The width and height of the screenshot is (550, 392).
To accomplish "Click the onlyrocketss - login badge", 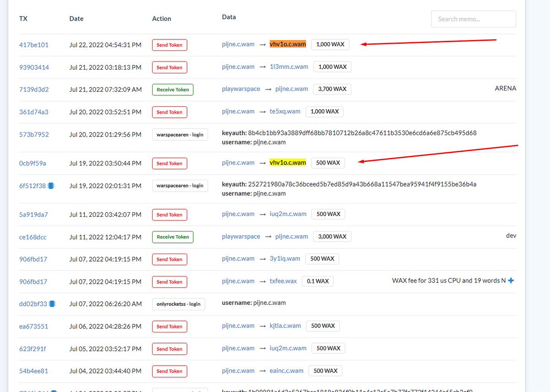I will pyautogui.click(x=178, y=304).
